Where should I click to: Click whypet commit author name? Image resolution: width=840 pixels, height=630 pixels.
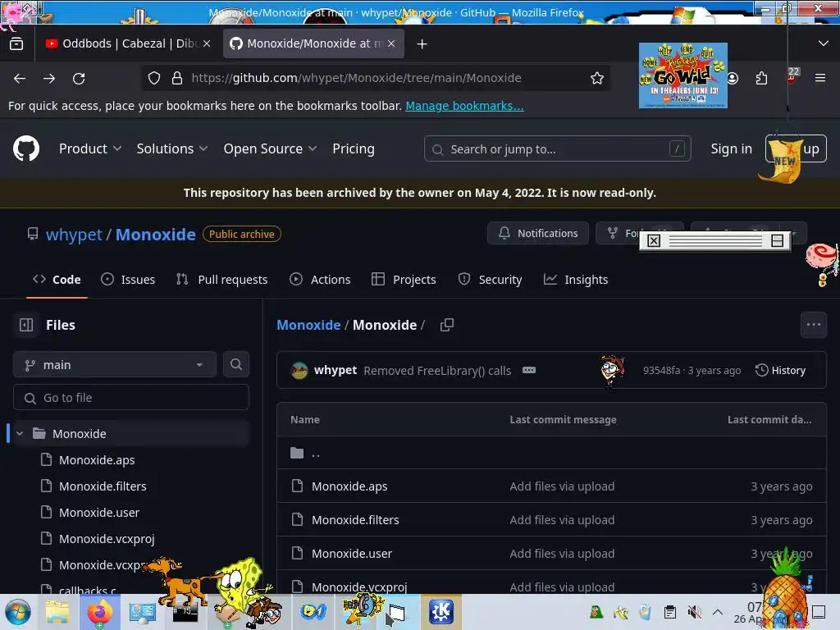coord(336,370)
